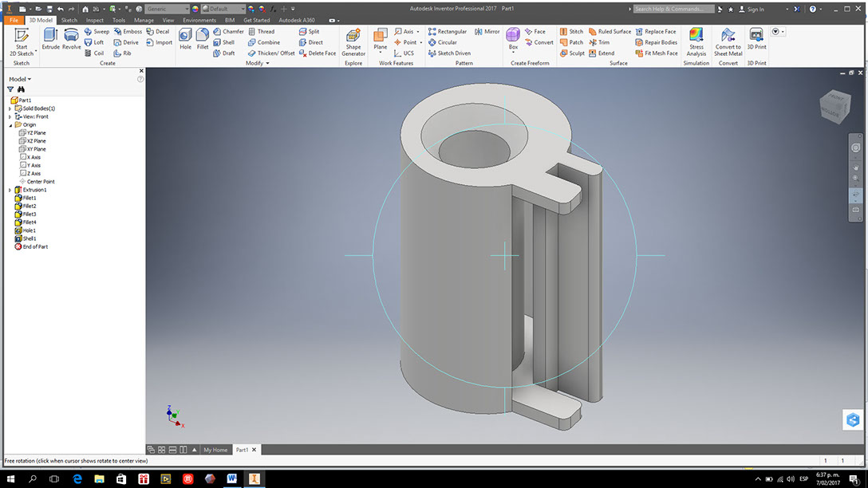The image size is (868, 488).
Task: Select the Chamfer tool
Action: [x=228, y=32]
